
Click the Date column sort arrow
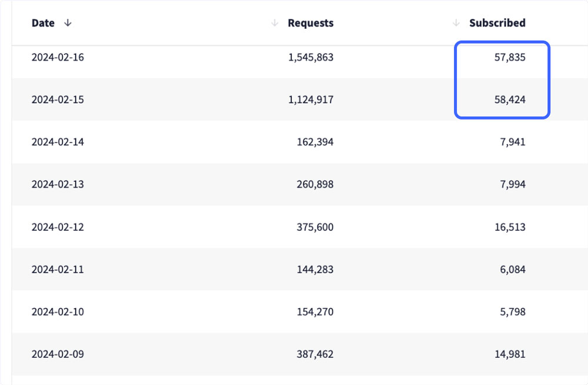coord(68,23)
